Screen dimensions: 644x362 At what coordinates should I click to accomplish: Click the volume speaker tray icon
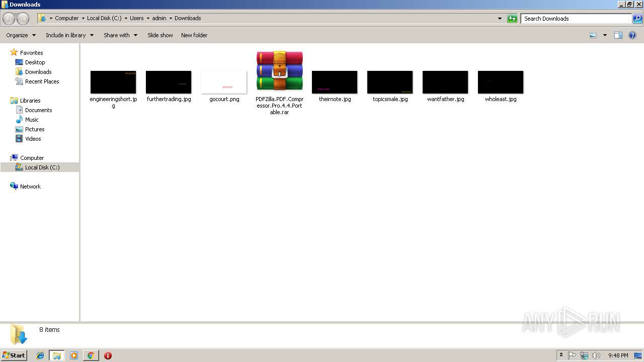[x=596, y=355]
